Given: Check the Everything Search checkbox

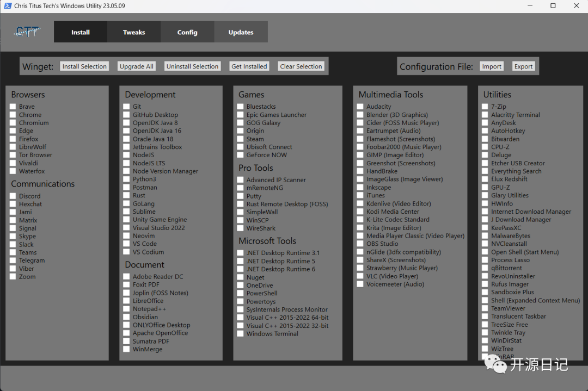Looking at the screenshot, I should pos(485,171).
